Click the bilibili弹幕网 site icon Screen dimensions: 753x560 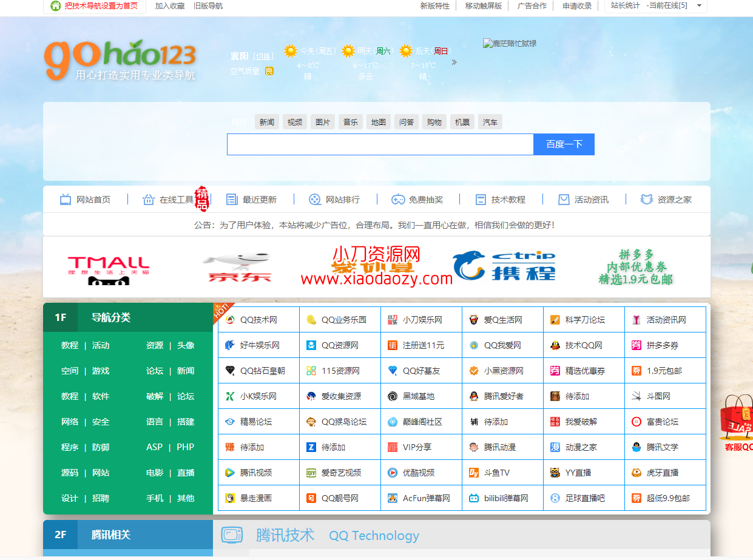pos(474,498)
